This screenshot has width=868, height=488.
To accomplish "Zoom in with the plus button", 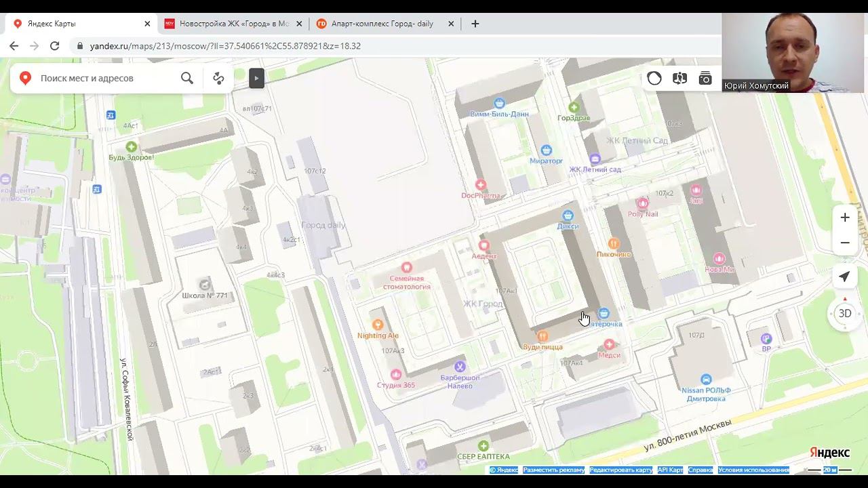I will [845, 218].
